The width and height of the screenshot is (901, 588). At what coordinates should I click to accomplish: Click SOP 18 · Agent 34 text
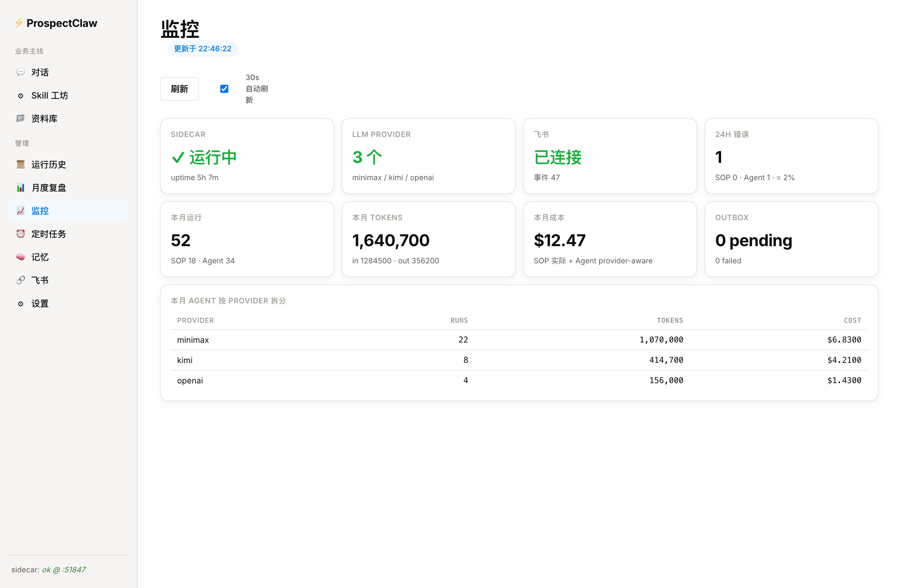point(202,261)
